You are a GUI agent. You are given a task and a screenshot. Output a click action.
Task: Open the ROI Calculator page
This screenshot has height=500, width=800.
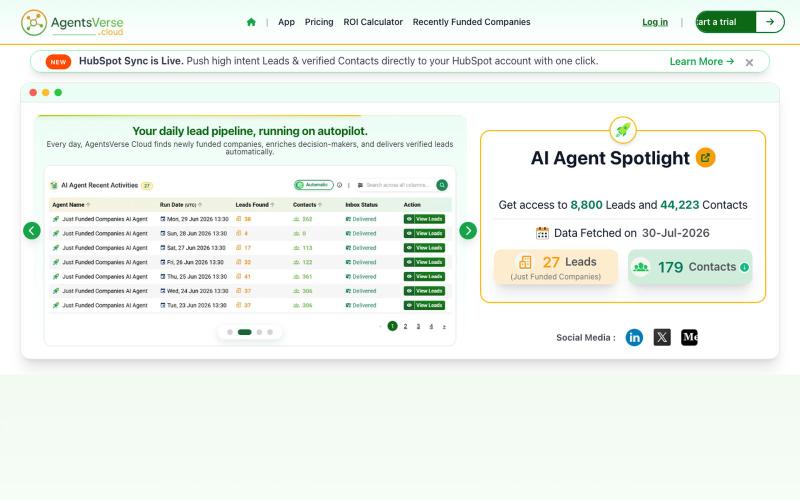373,22
